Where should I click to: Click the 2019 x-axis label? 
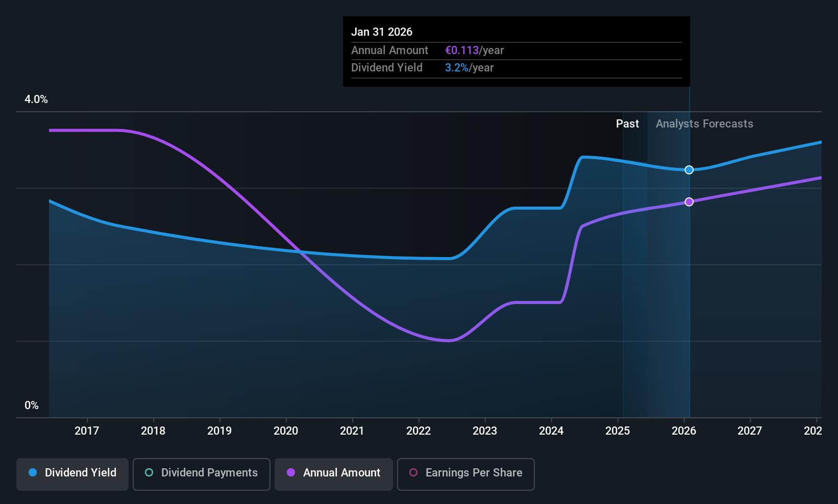point(219,431)
